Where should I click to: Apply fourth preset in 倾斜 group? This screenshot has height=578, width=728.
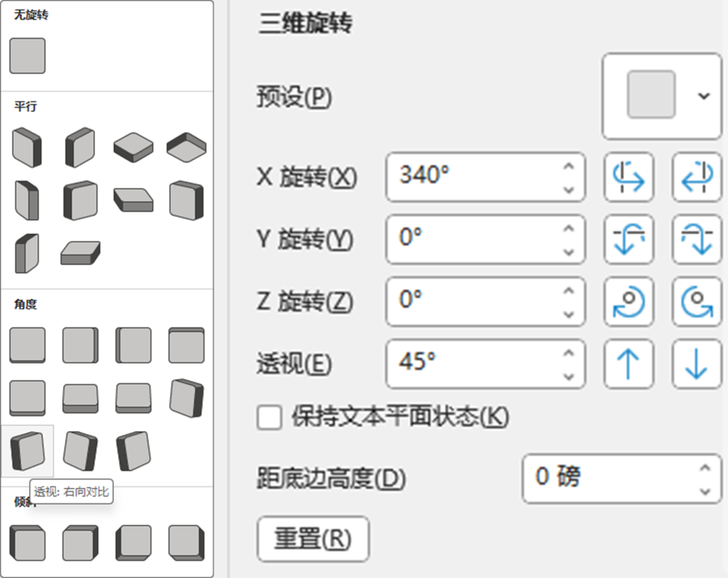pyautogui.click(x=186, y=543)
